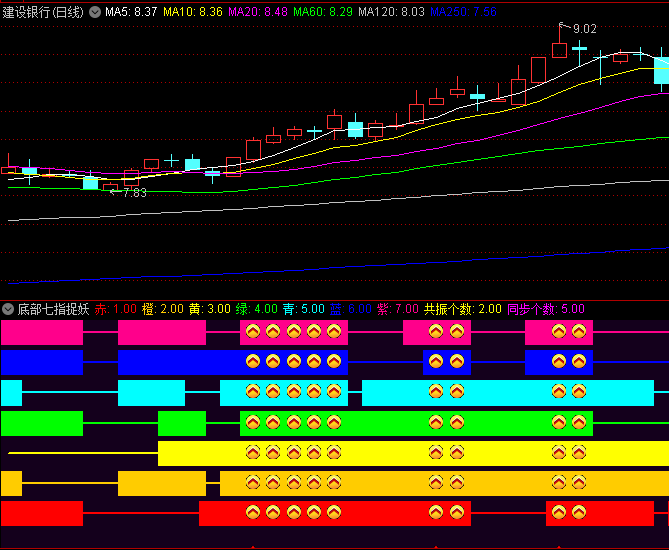Select the MA10: 8.36 label
This screenshot has width=669, height=550.
(193, 12)
